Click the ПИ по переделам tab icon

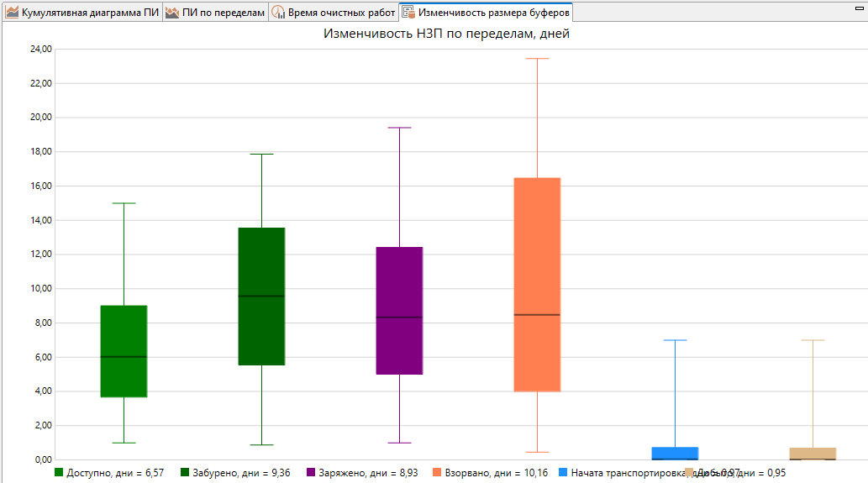pyautogui.click(x=172, y=12)
